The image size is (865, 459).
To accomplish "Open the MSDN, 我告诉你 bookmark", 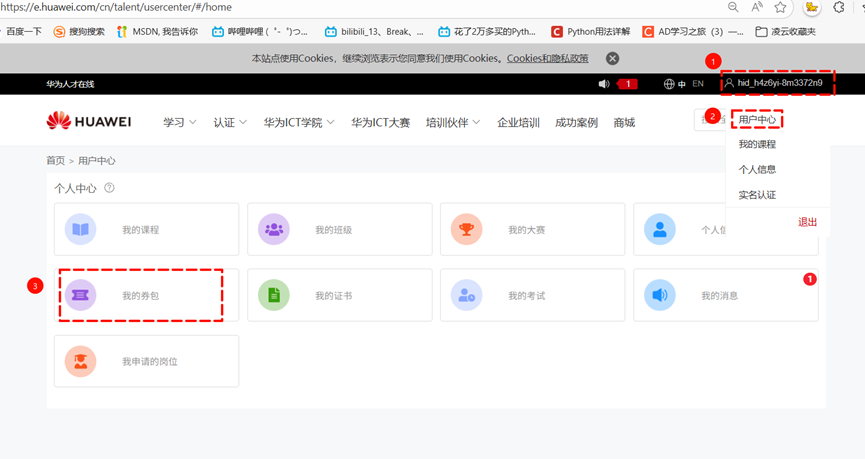I will [x=157, y=31].
